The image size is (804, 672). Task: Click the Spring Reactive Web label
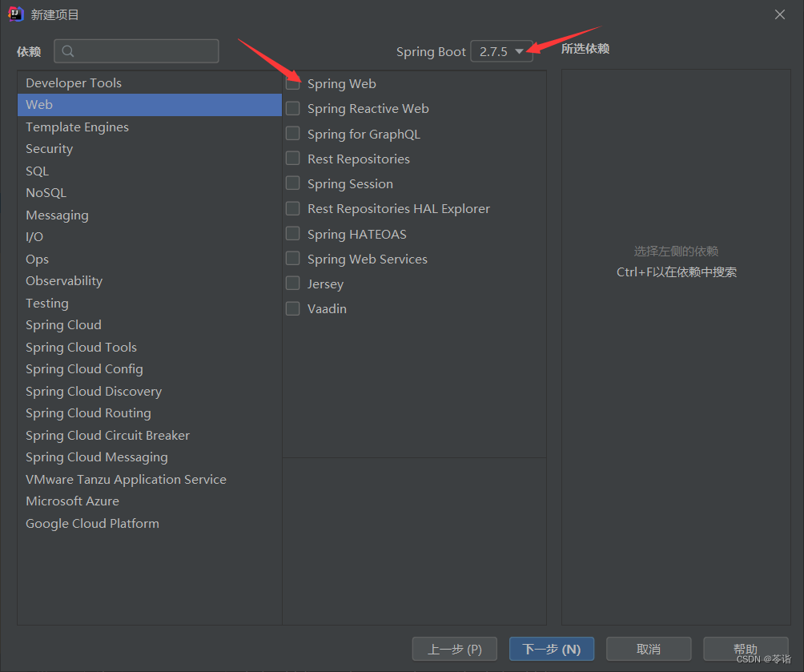pos(368,109)
